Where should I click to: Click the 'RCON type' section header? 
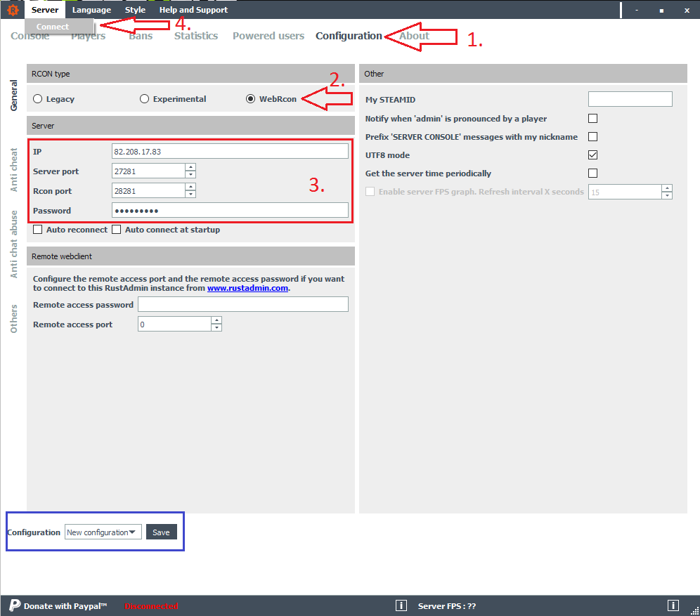190,74
